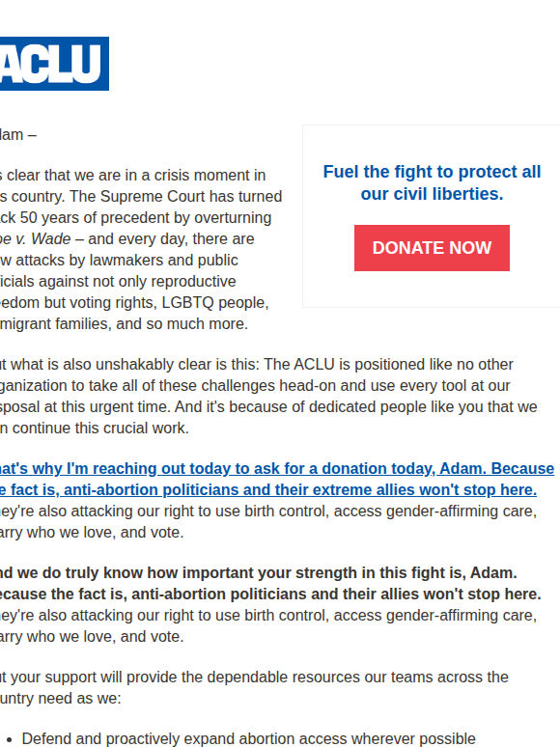This screenshot has width=560, height=747.
Task: Click bold 'allies won't stop here' line
Action: [270, 595]
